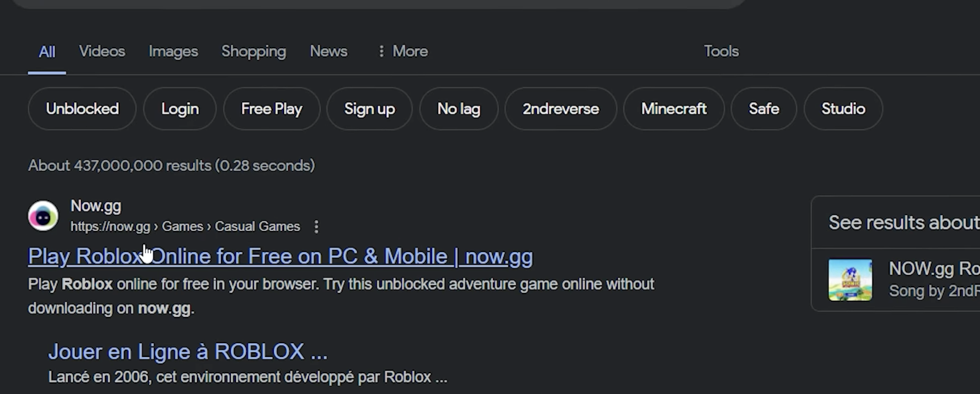Click the NOW.gg song thumbnail image
This screenshot has height=394, width=980.
850,280
